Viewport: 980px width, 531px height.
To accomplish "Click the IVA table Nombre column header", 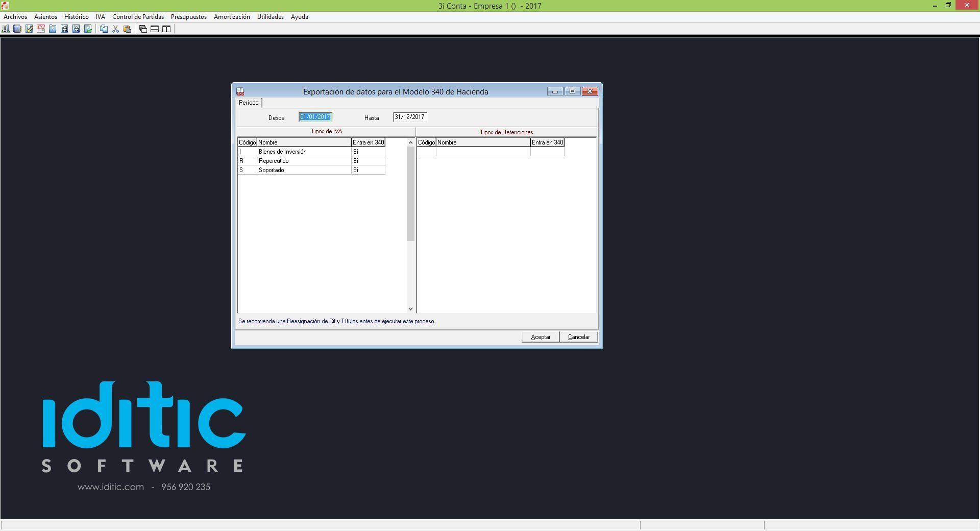I will [x=304, y=142].
